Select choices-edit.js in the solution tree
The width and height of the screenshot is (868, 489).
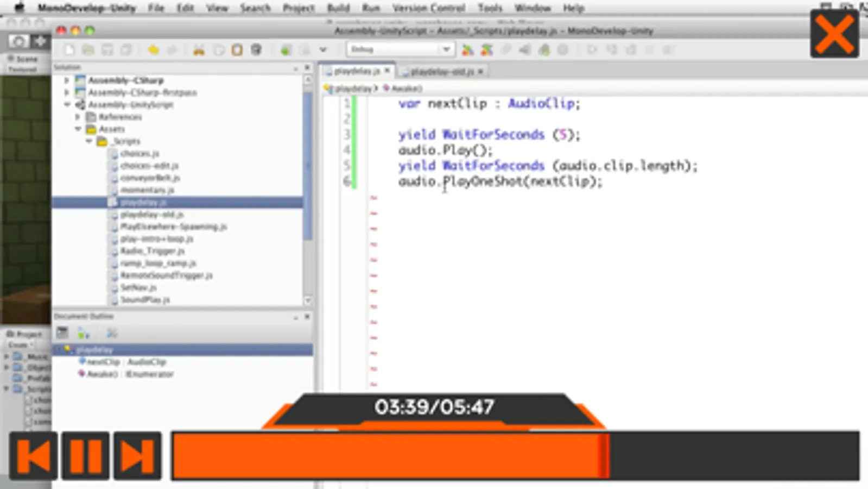149,166
